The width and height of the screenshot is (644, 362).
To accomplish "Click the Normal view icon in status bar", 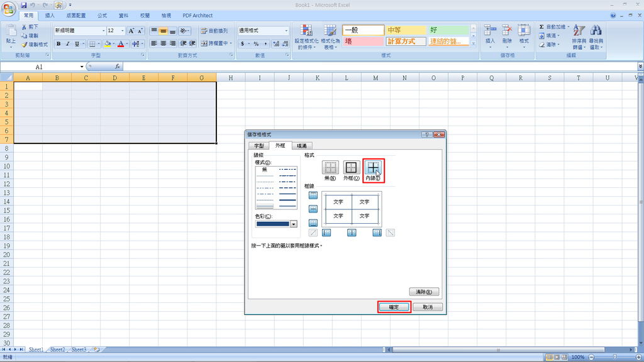I will click(x=549, y=357).
